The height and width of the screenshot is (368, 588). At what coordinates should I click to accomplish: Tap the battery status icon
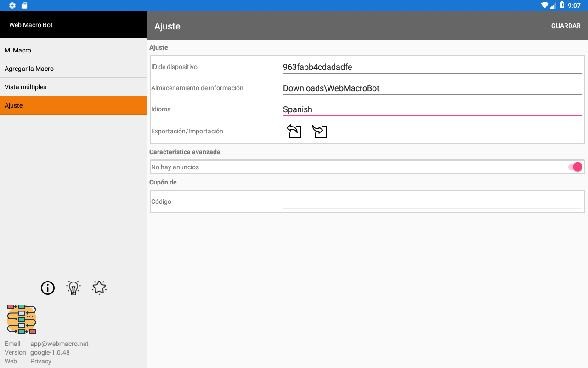pyautogui.click(x=562, y=6)
